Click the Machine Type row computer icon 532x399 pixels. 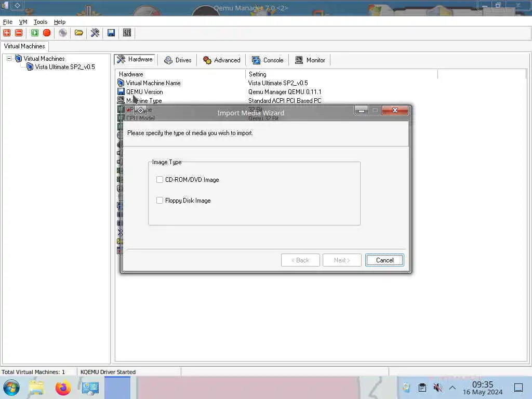click(121, 100)
